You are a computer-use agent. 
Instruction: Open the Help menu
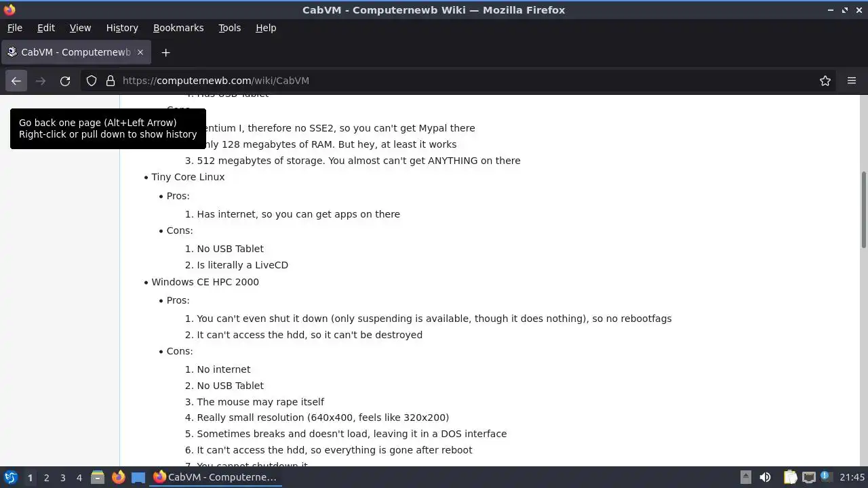(266, 28)
